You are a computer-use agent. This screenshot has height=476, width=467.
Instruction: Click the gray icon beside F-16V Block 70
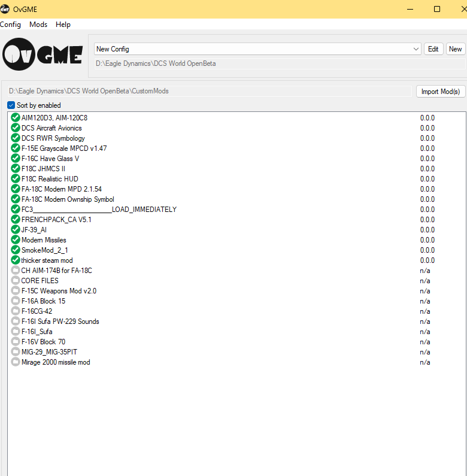tap(15, 341)
